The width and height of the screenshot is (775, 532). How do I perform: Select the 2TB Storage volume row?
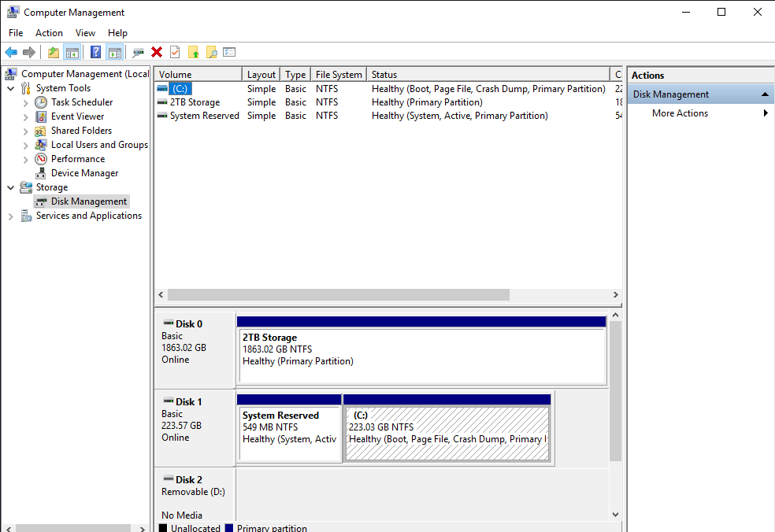[388, 102]
